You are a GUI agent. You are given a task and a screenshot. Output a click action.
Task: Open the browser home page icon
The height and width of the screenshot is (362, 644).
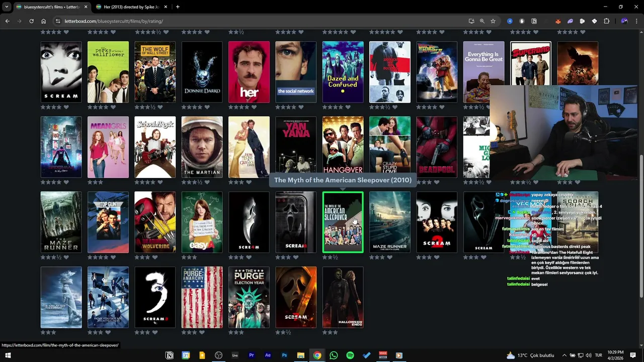click(x=44, y=21)
